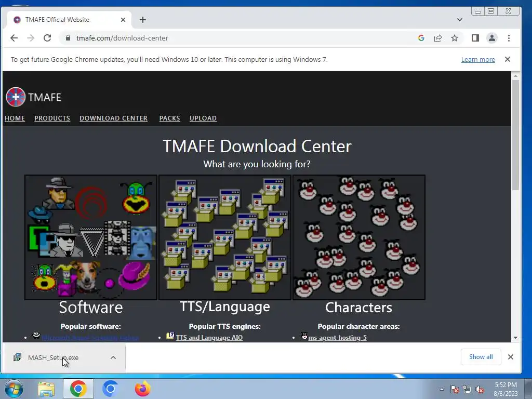Open the Chrome profile menu
The image size is (532, 399).
(x=491, y=38)
